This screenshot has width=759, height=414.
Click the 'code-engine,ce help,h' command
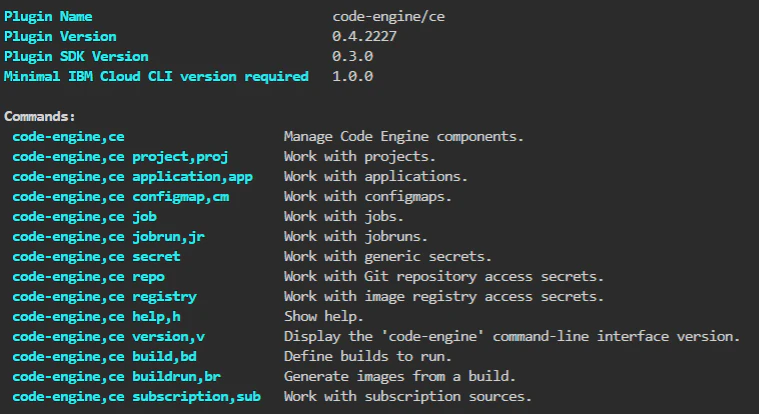(96, 316)
